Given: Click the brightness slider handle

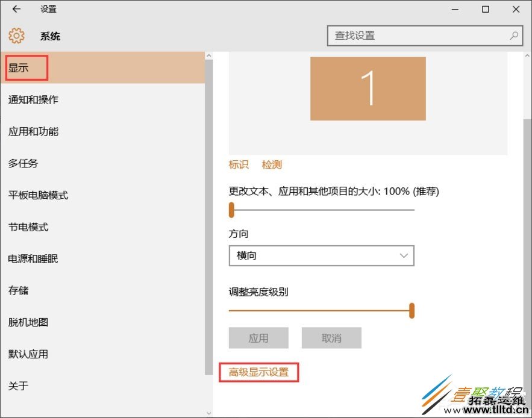Looking at the screenshot, I should pos(412,311).
